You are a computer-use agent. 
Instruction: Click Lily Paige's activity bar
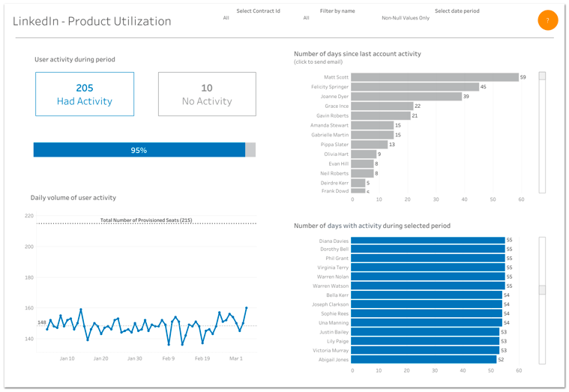(x=425, y=341)
